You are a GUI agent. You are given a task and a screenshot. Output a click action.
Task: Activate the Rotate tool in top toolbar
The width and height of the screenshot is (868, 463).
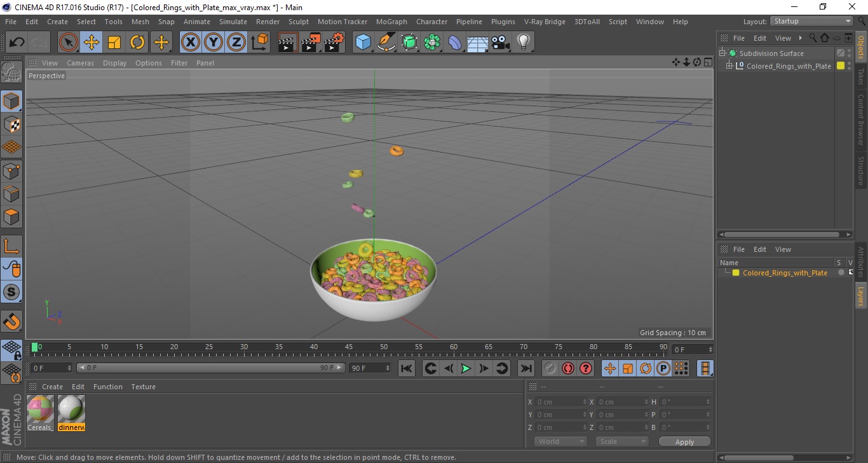click(137, 43)
